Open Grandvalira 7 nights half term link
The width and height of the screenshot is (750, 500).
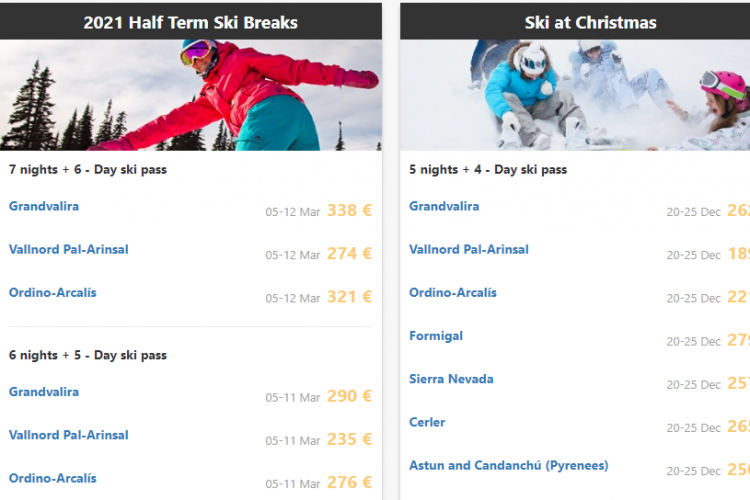coord(44,206)
